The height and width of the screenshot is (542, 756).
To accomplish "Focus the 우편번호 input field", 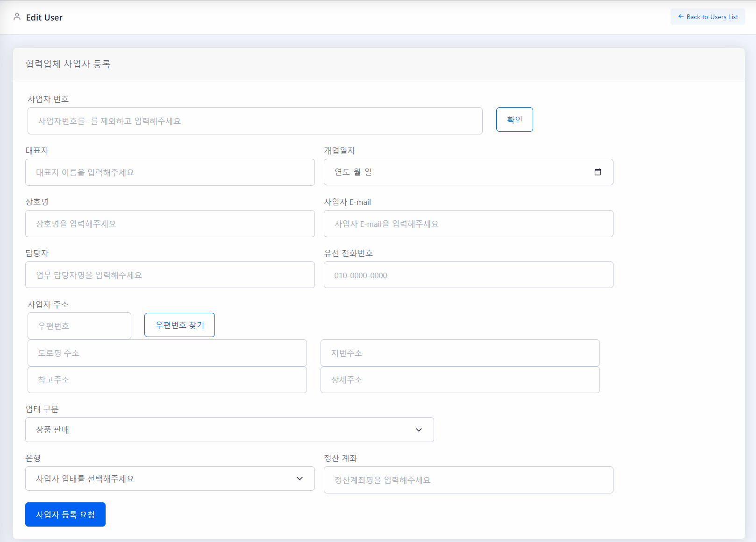I will [79, 326].
